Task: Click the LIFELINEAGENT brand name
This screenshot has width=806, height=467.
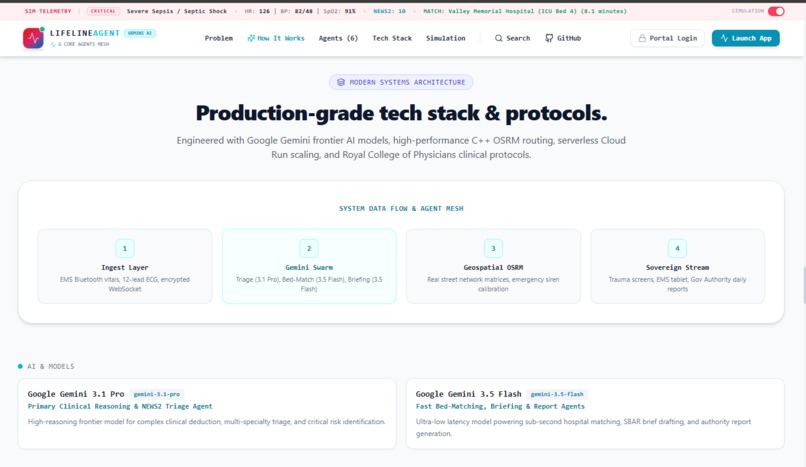Action: click(x=85, y=33)
